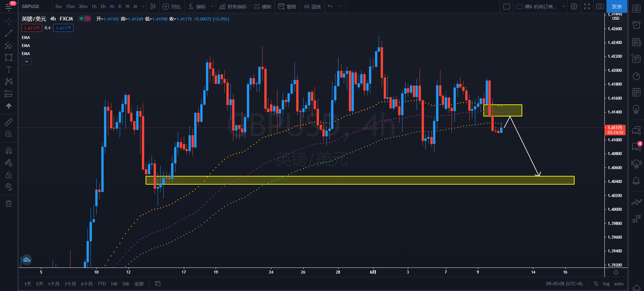This screenshot has height=291, width=644.
Task: Toggle auto scale
Action: pyautogui.click(x=619, y=284)
